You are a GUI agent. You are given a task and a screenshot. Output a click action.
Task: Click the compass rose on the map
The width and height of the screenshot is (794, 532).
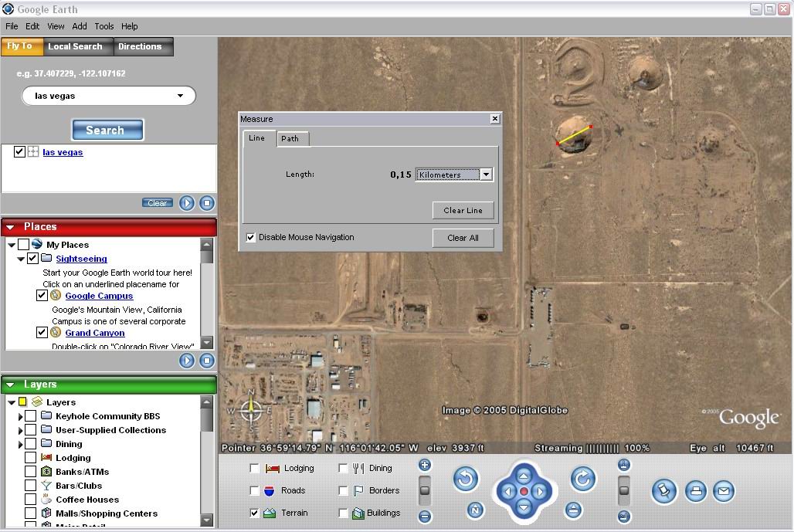(x=251, y=410)
